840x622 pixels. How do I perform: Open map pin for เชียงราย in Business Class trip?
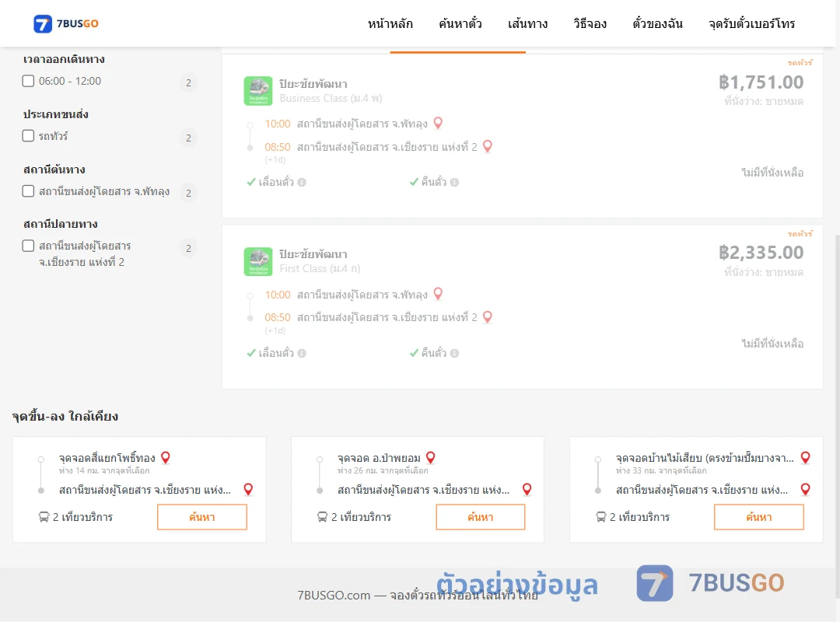(x=488, y=146)
